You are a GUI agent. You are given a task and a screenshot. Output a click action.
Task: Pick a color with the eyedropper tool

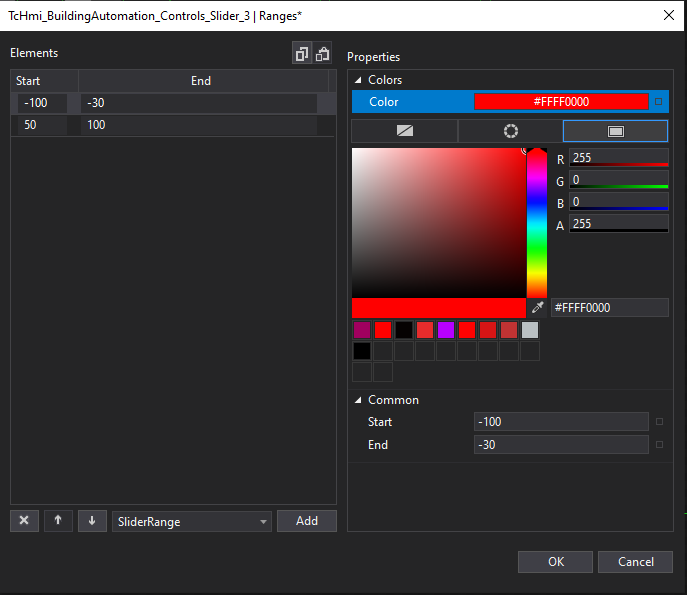coord(538,308)
